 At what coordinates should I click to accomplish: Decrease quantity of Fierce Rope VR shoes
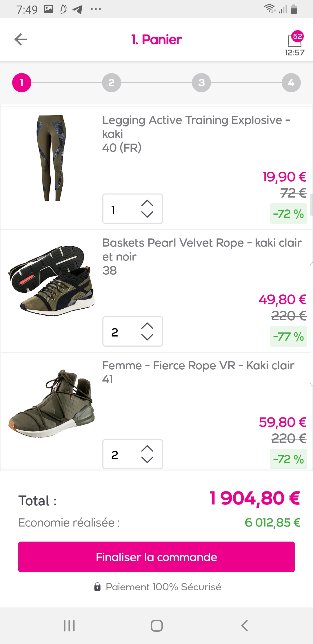pos(147,460)
